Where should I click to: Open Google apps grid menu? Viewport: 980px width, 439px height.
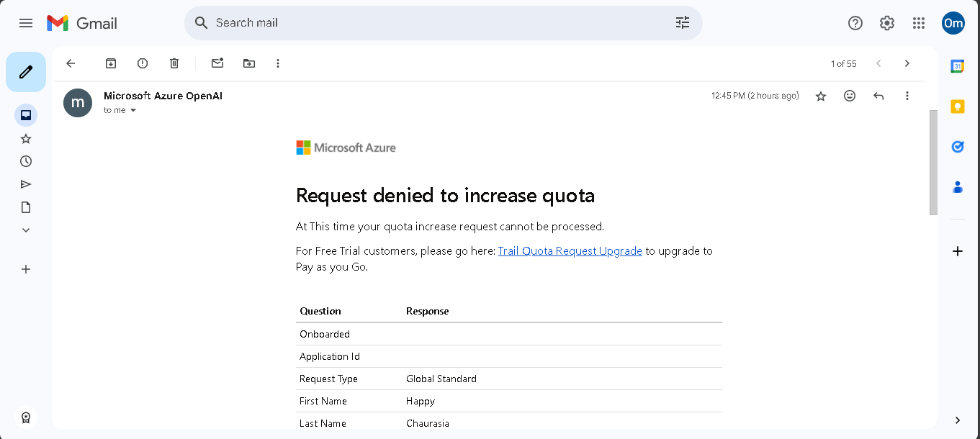point(919,23)
